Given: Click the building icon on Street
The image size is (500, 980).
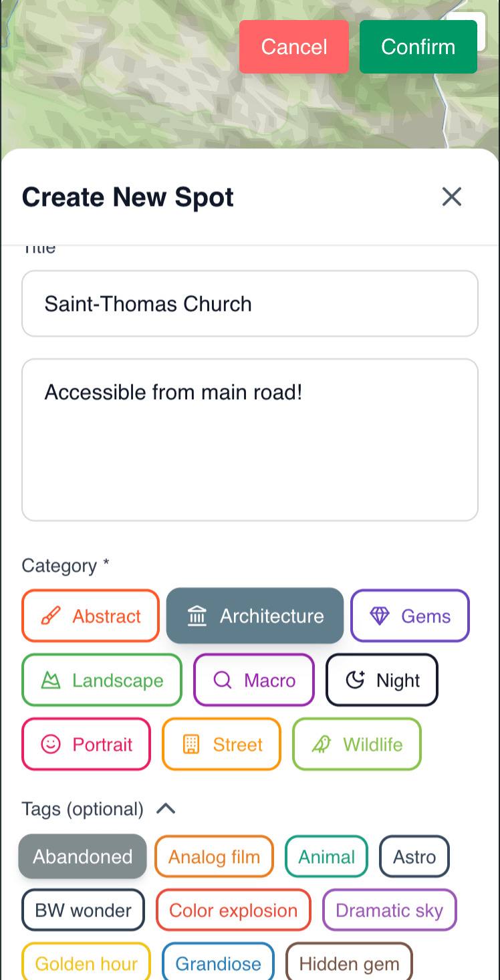Looking at the screenshot, I should (x=191, y=744).
